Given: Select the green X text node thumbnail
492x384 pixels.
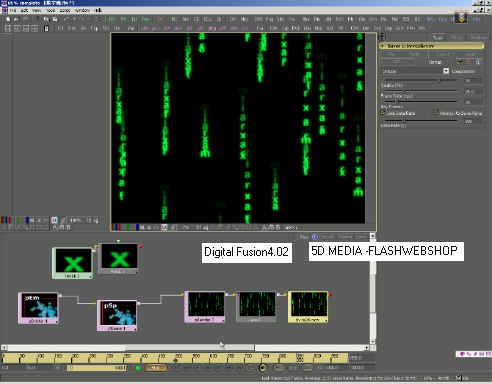Looking at the screenshot, I should coord(73,263).
